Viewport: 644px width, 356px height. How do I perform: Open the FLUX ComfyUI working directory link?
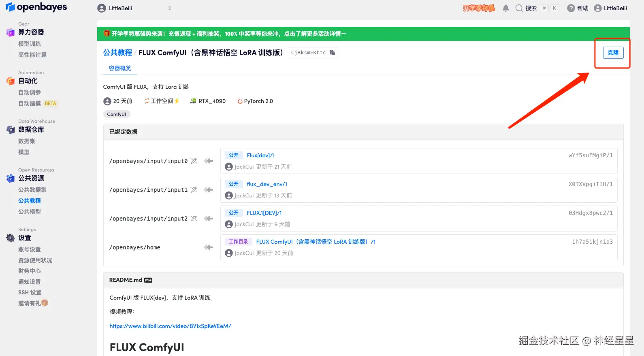point(316,242)
